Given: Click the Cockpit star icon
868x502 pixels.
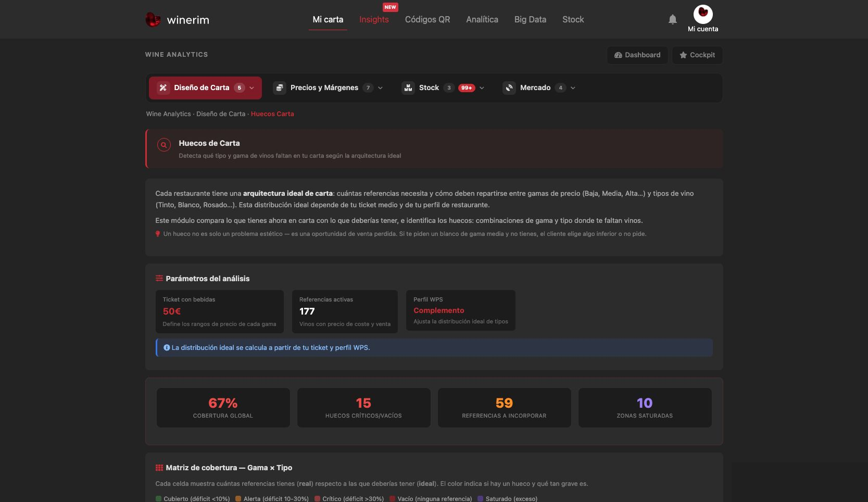Looking at the screenshot, I should pos(683,55).
